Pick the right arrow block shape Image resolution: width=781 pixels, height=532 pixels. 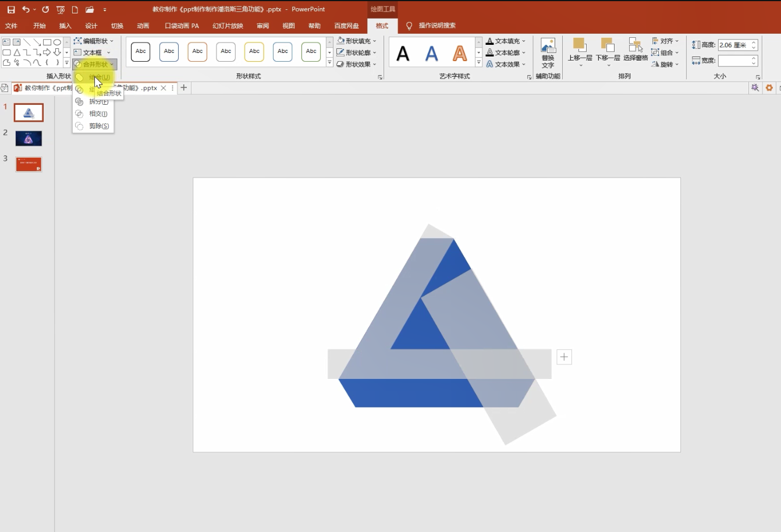point(47,52)
